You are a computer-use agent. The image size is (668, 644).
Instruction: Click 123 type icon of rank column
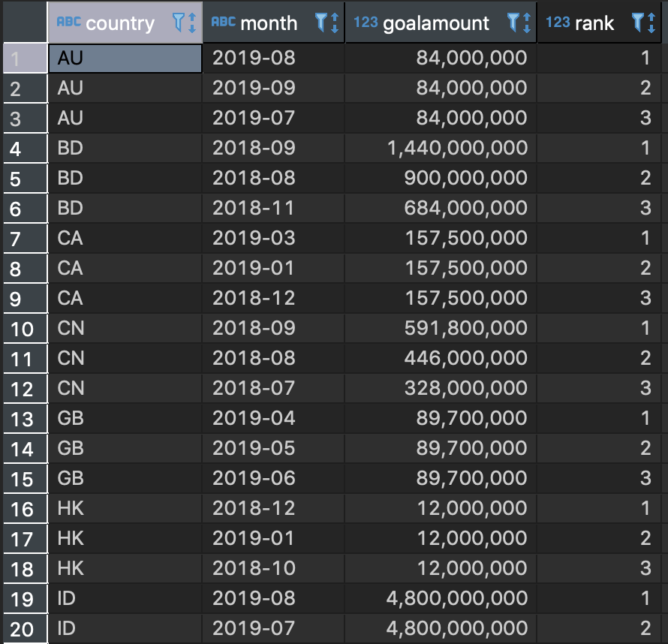pyautogui.click(x=558, y=23)
